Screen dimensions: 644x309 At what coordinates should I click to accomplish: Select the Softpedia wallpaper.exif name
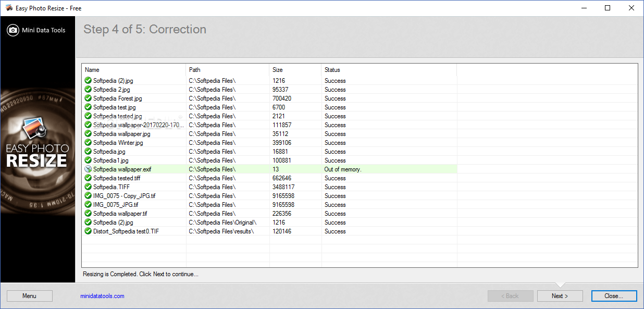[122, 169]
